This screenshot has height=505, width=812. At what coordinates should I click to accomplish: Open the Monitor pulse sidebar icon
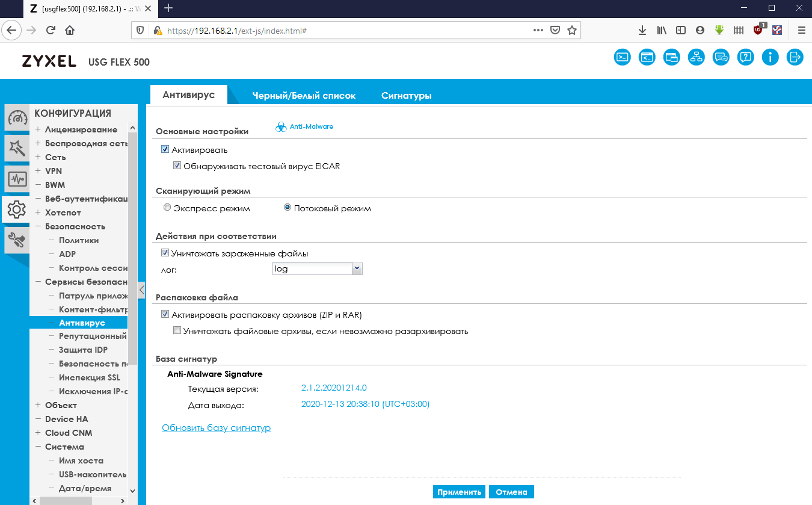click(17, 179)
